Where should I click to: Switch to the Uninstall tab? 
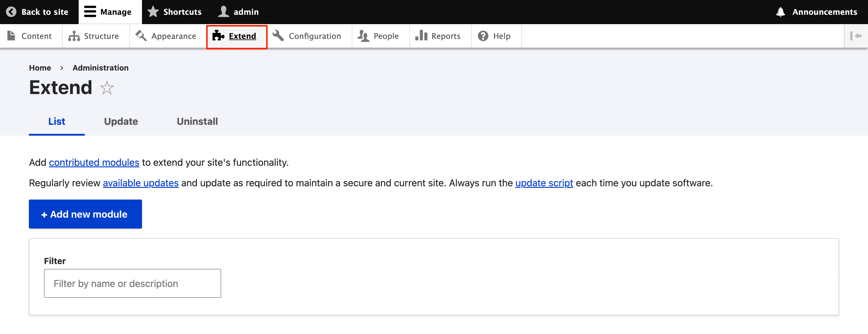click(x=197, y=121)
